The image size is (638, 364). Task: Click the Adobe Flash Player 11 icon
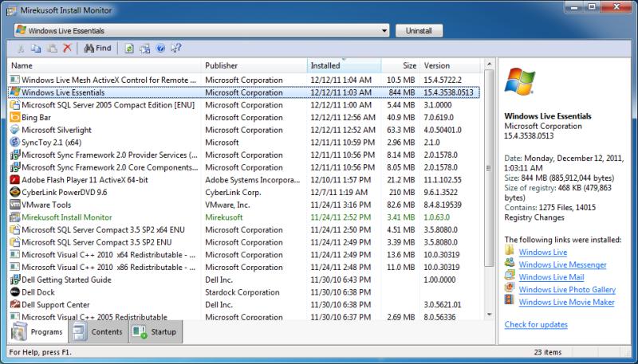click(15, 179)
